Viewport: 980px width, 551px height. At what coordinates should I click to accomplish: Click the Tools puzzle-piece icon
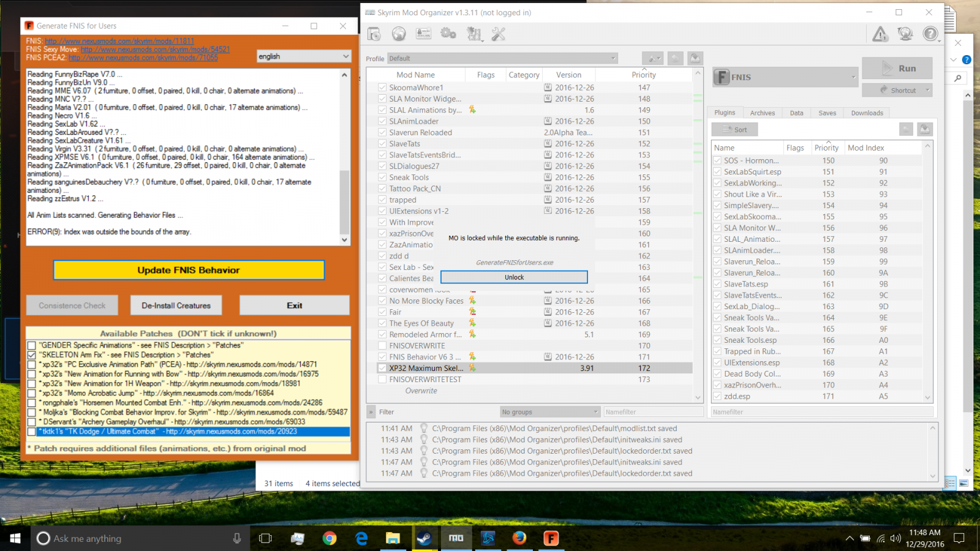474,34
